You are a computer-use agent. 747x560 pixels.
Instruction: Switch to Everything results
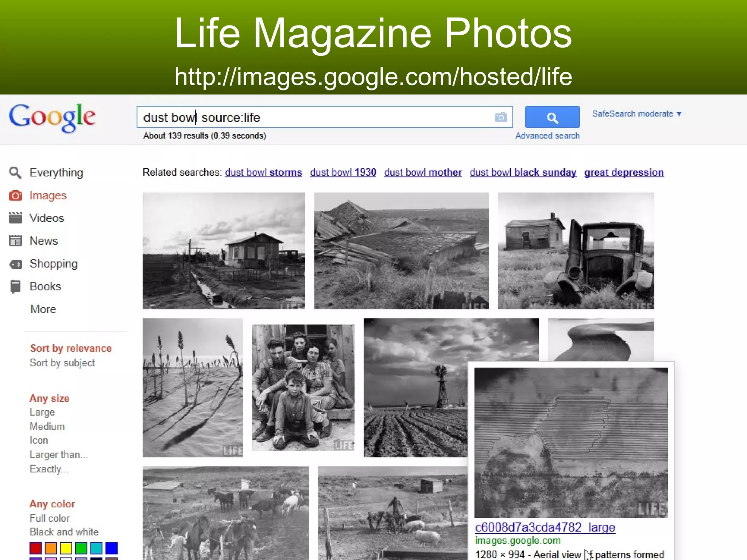tap(56, 172)
